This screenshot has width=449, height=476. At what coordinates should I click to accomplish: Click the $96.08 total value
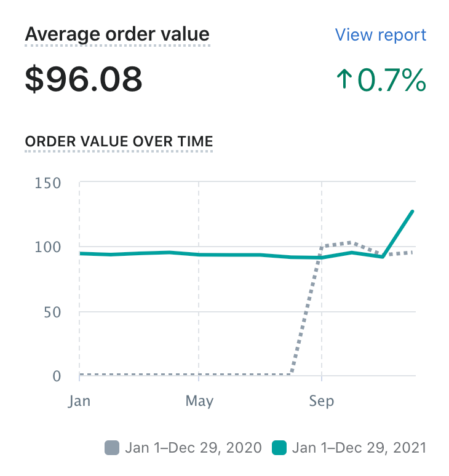[84, 79]
